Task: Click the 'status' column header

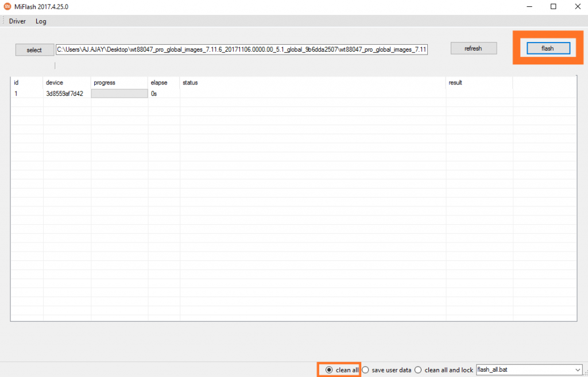Action: click(313, 83)
